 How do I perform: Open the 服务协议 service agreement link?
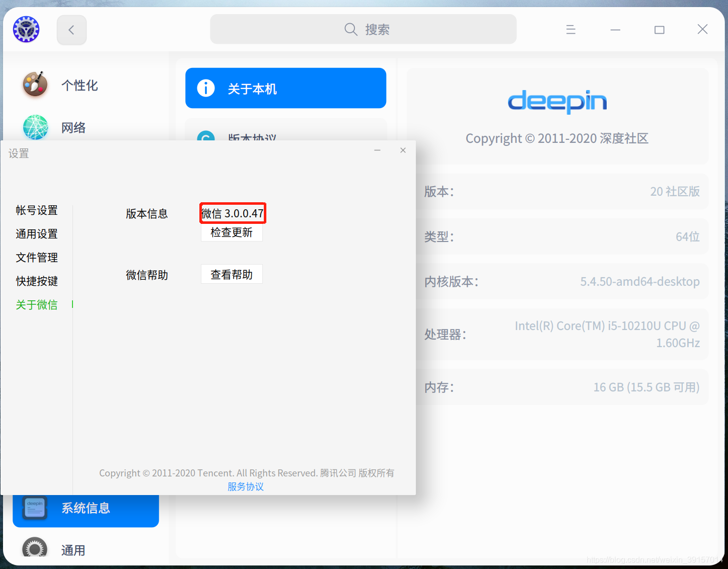click(246, 486)
